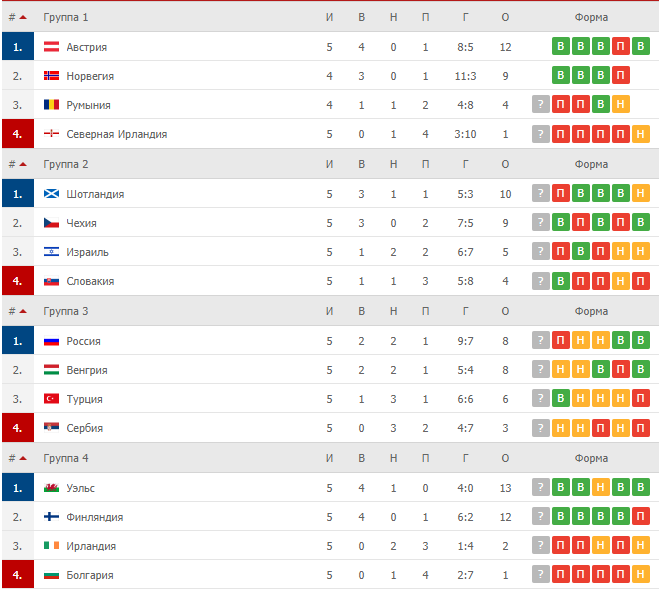Click the Turkey flag icon
Viewport: 659px width, 591px height.
tap(51, 398)
